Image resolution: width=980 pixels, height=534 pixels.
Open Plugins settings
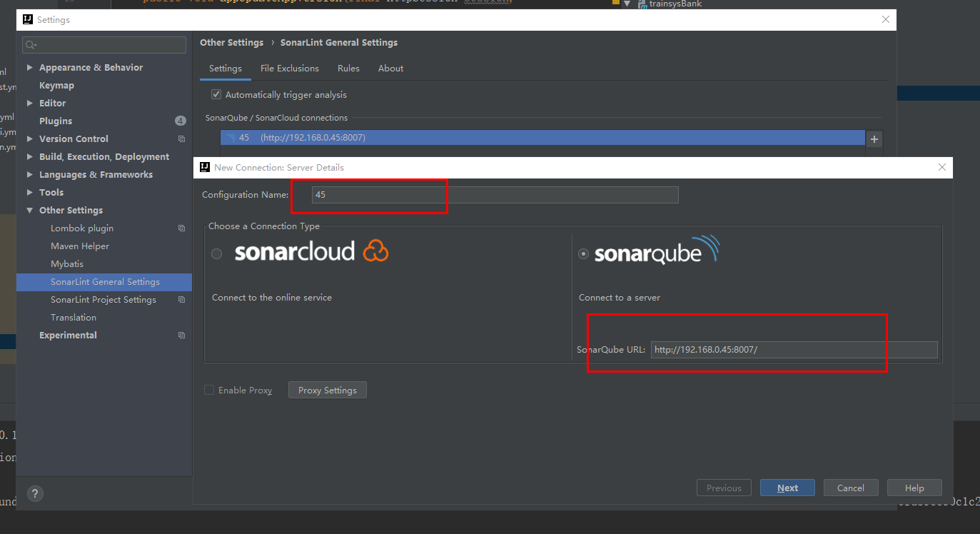[56, 121]
